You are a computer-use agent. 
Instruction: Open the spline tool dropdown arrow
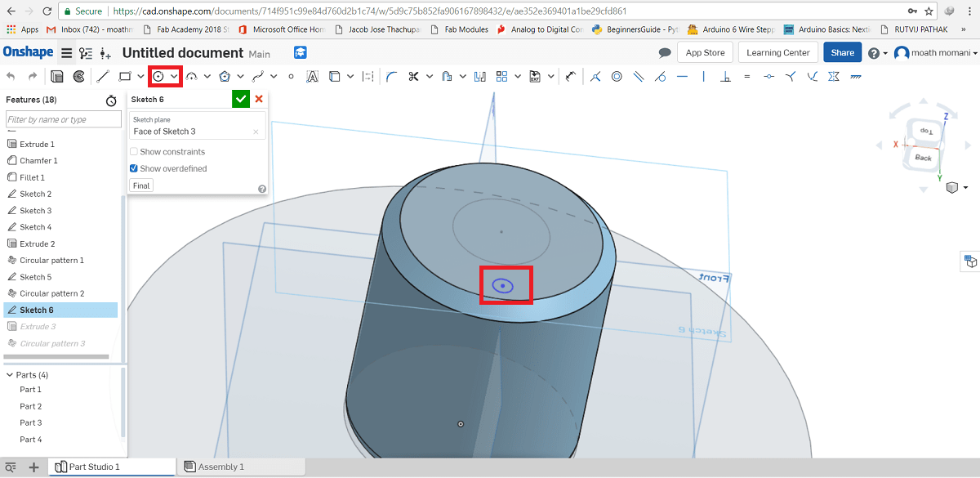pos(274,77)
